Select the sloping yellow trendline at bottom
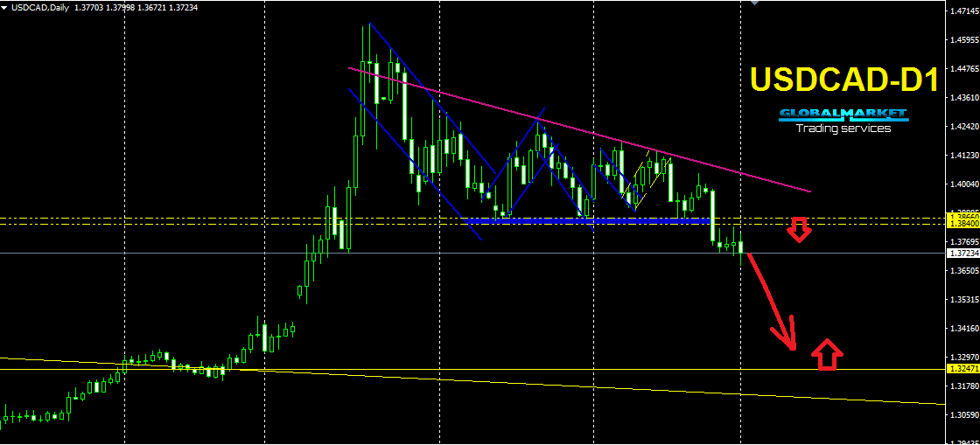 point(612,386)
